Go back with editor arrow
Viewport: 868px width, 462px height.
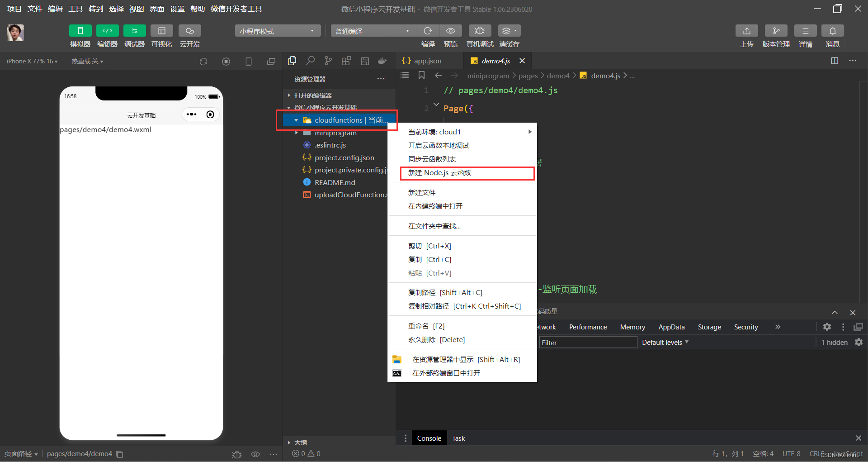(438, 76)
